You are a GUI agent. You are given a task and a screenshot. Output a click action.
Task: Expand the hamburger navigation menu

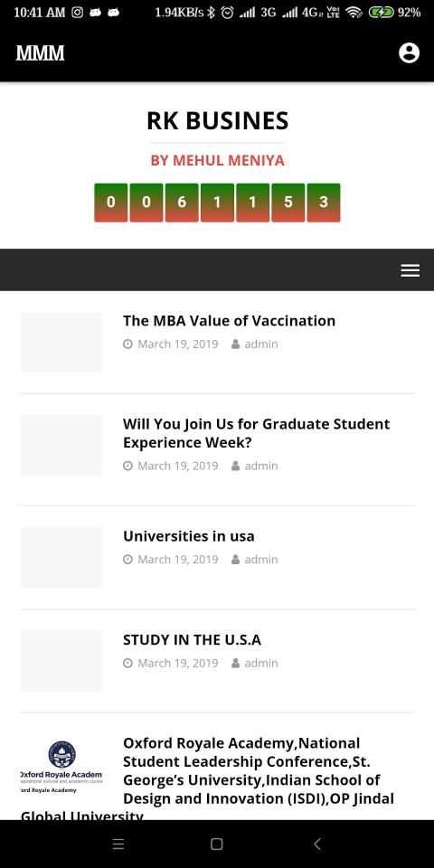(x=410, y=270)
